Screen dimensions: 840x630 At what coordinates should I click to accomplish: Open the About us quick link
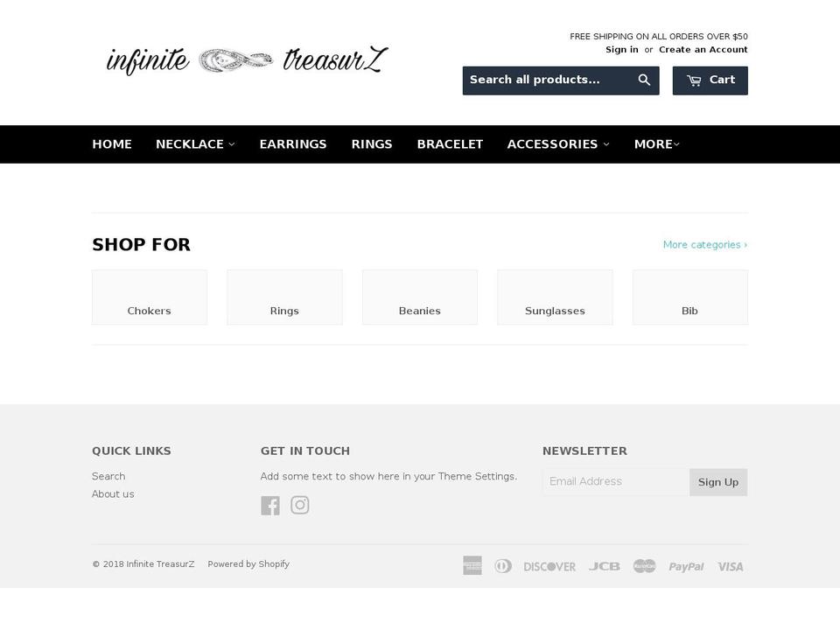[x=113, y=493]
